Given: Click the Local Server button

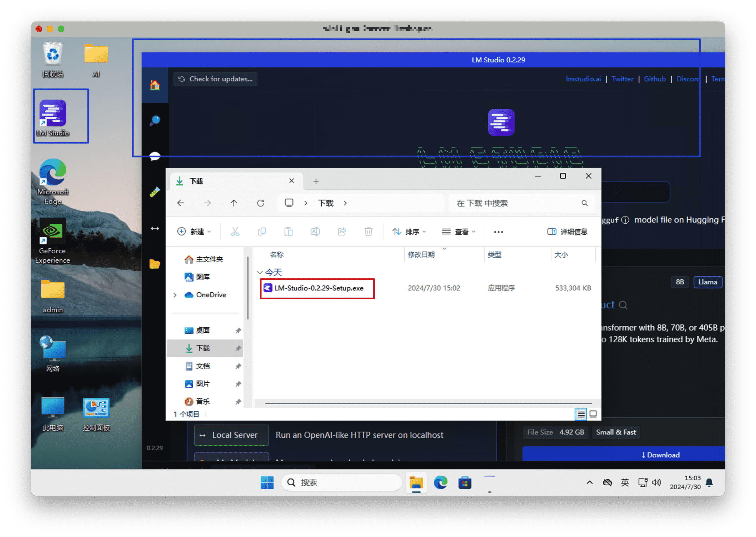Looking at the screenshot, I should (x=231, y=435).
